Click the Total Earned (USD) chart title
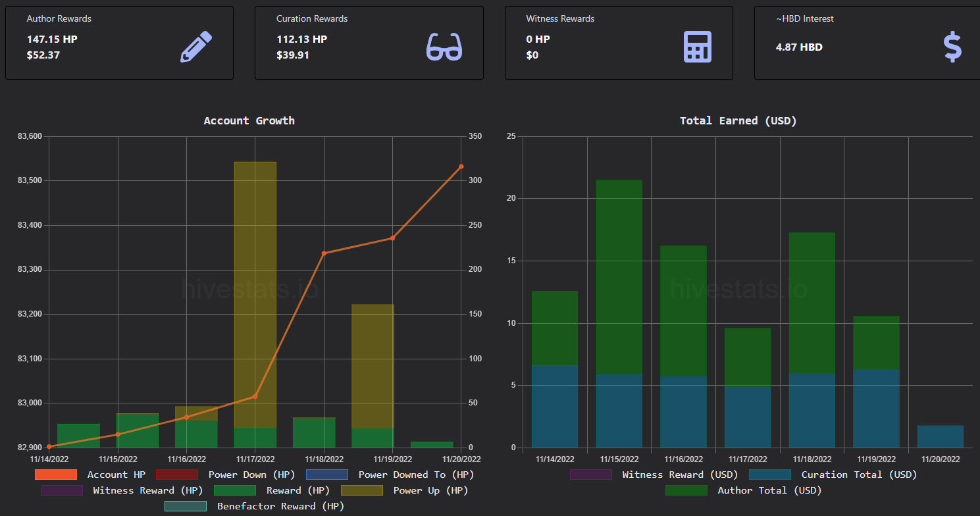Viewport: 980px width, 516px height. (x=738, y=120)
